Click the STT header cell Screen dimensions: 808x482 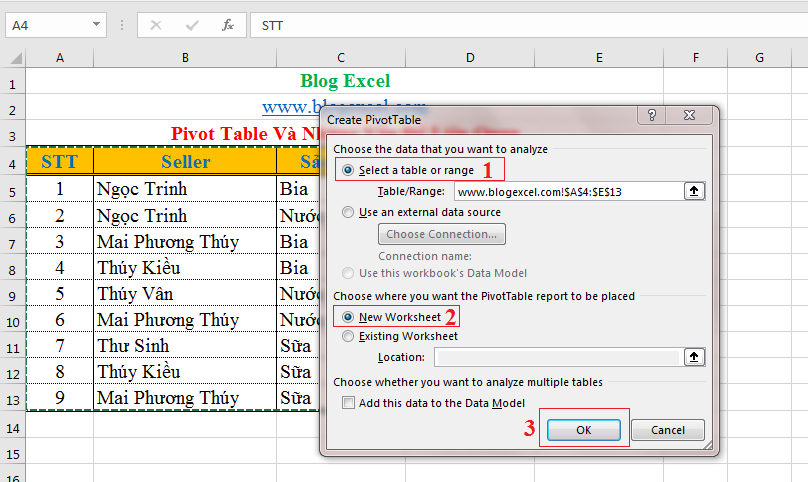tap(60, 162)
